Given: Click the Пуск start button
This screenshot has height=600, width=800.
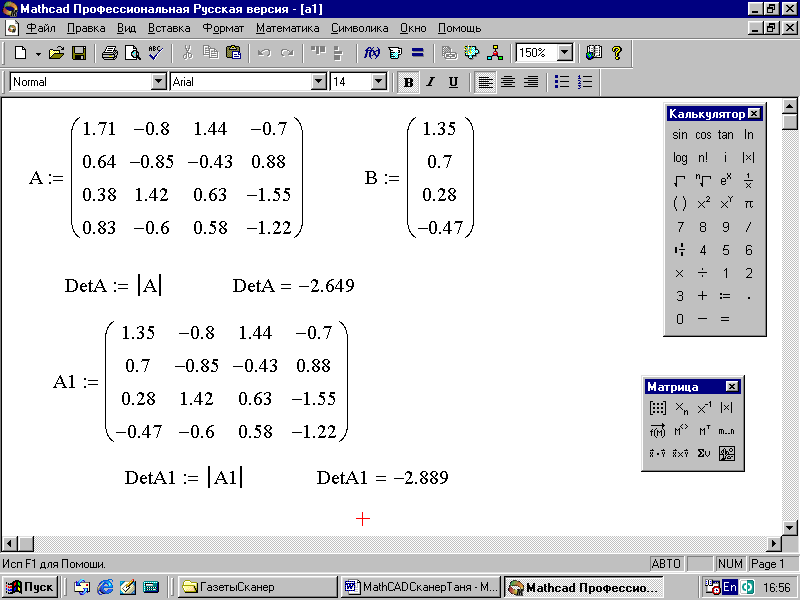Looking at the screenshot, I should point(30,587).
